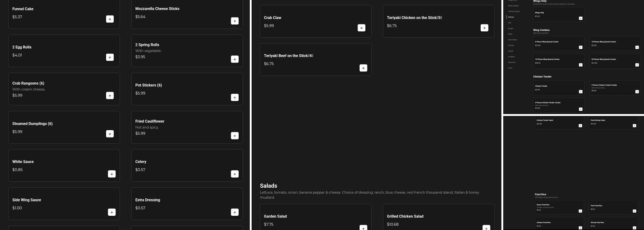Go to Burger category in sidebar
Screen dimensions: 644x230
(511, 29)
